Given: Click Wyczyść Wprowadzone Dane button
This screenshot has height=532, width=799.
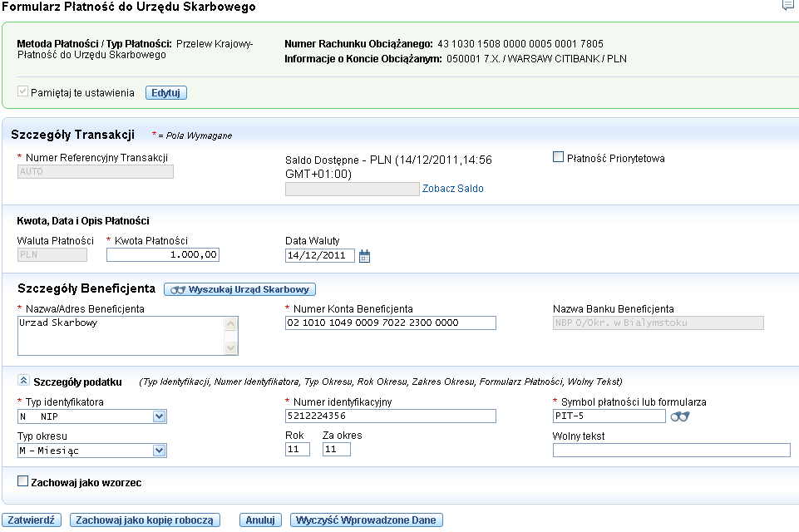Looking at the screenshot, I should [367, 520].
